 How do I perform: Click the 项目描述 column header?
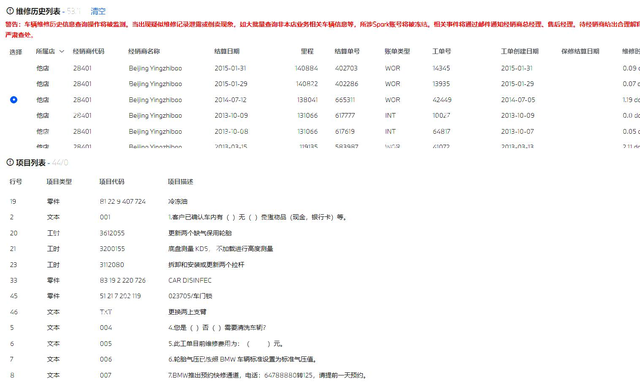click(x=180, y=182)
